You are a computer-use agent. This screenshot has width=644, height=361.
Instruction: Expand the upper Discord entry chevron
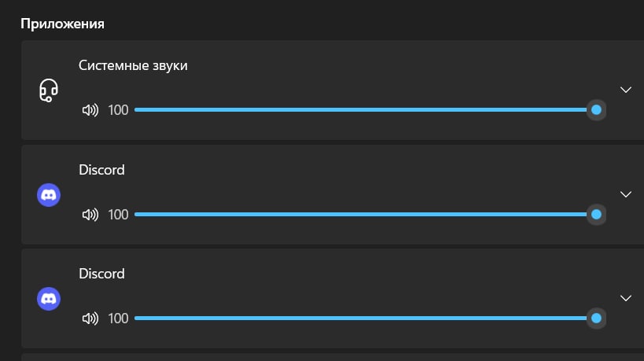pyautogui.click(x=625, y=194)
